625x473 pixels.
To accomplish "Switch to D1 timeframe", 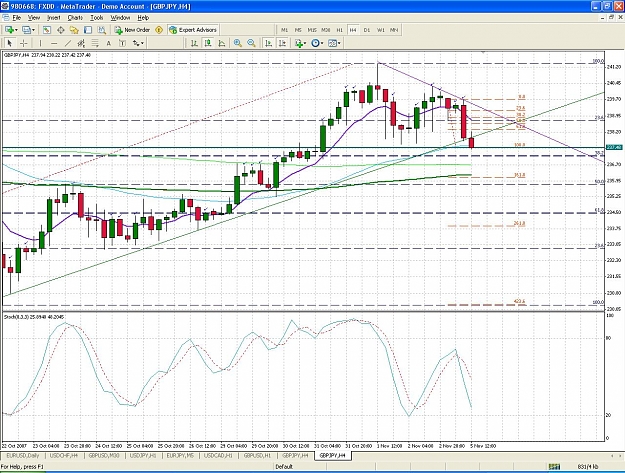I will pyautogui.click(x=367, y=30).
